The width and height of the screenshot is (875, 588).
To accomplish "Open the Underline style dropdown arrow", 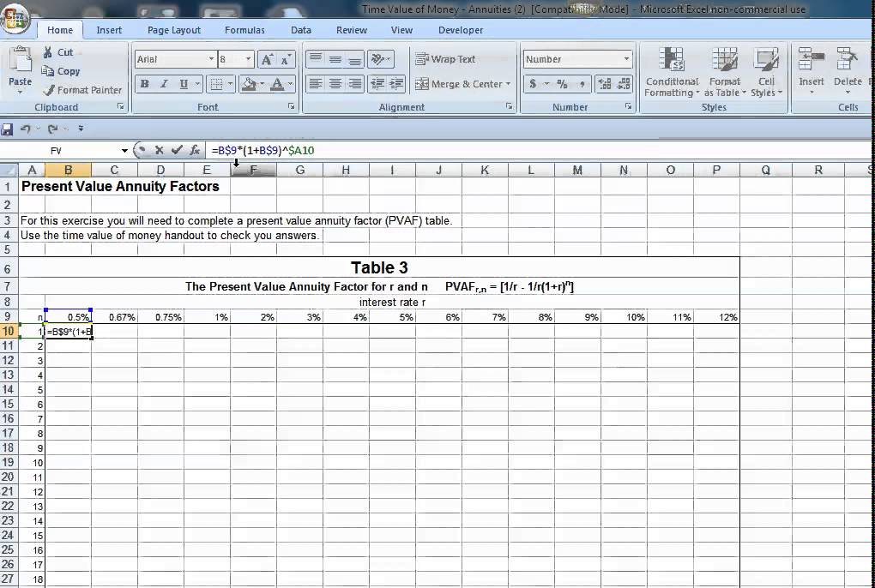I will 197,84.
